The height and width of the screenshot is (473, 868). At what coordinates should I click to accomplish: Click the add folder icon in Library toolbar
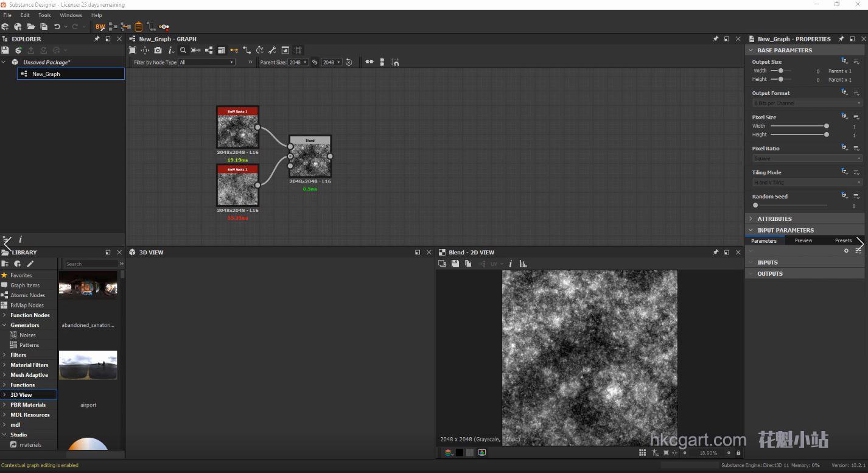[x=5, y=264]
